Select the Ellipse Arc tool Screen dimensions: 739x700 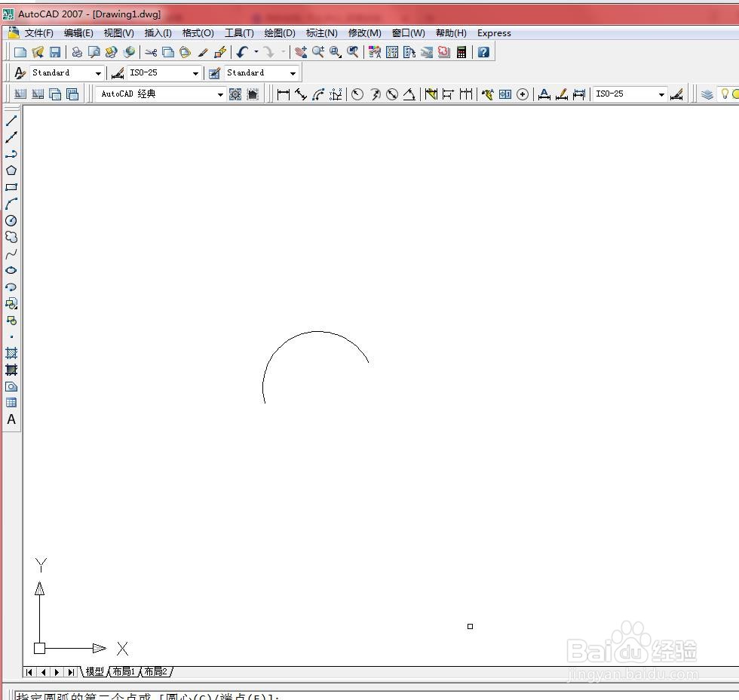(x=11, y=287)
